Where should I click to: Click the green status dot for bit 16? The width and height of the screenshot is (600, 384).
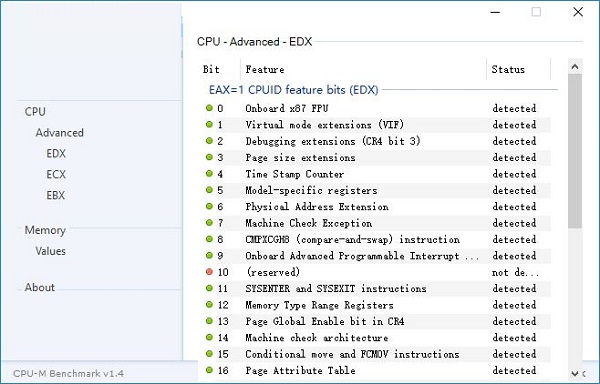point(209,370)
